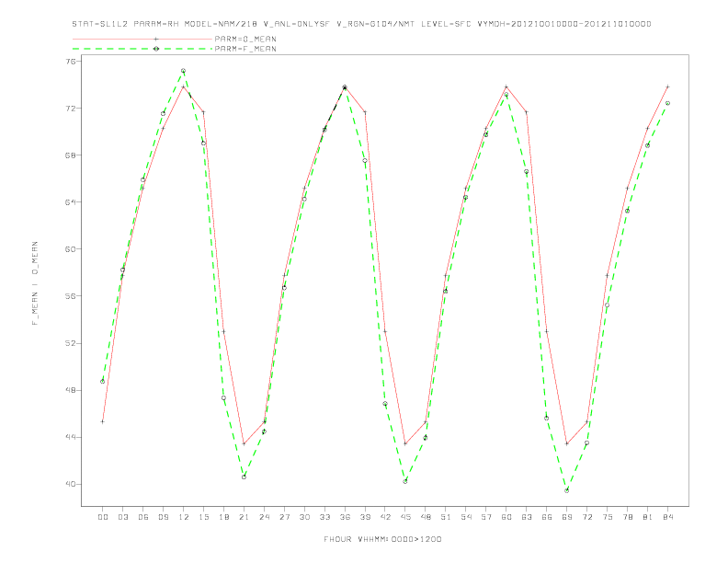Click the x-axis label FHOUR VHHMM:0000>1200
The width and height of the screenshot is (728, 563).
382,539
